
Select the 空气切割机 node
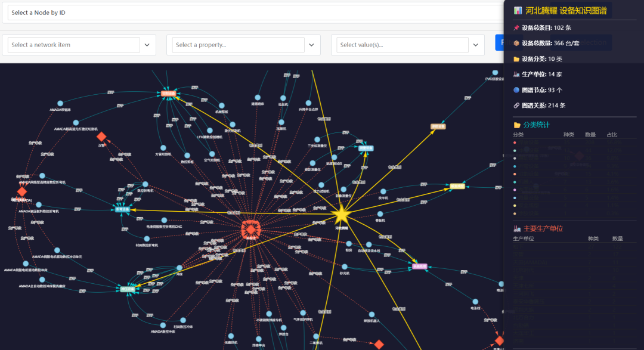[x=212, y=154]
